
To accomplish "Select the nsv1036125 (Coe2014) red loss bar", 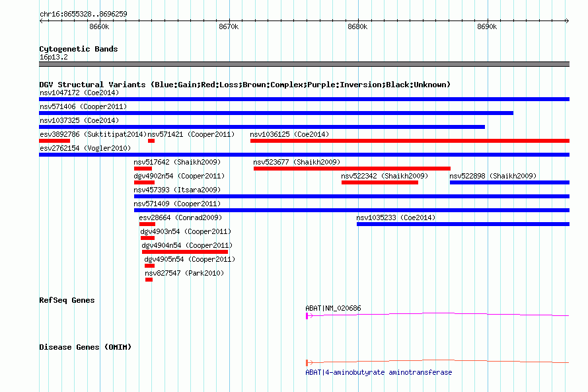I will (x=410, y=141).
